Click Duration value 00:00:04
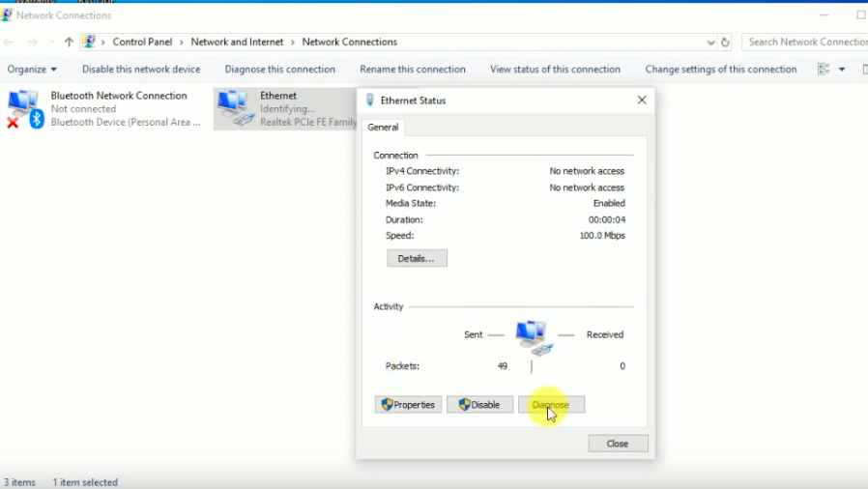 click(607, 219)
